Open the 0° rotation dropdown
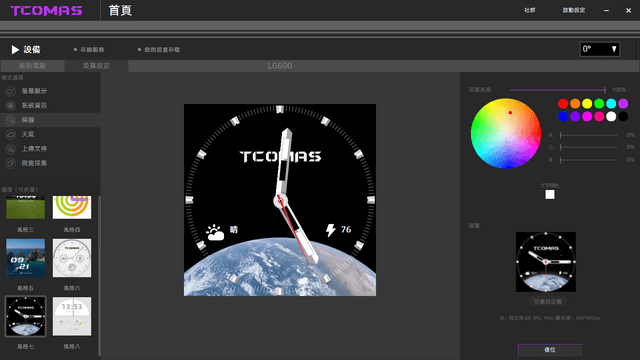The height and width of the screenshot is (360, 640). point(600,49)
